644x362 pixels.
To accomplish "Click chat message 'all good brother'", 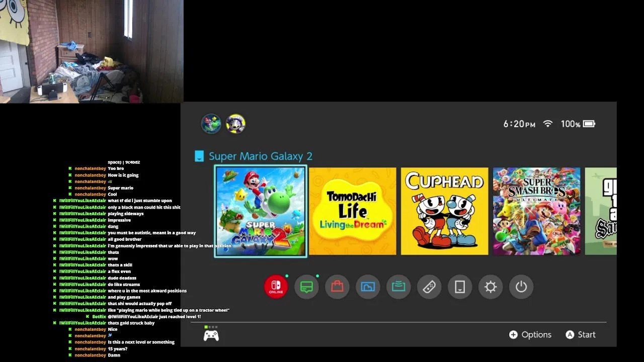I will click(125, 239).
